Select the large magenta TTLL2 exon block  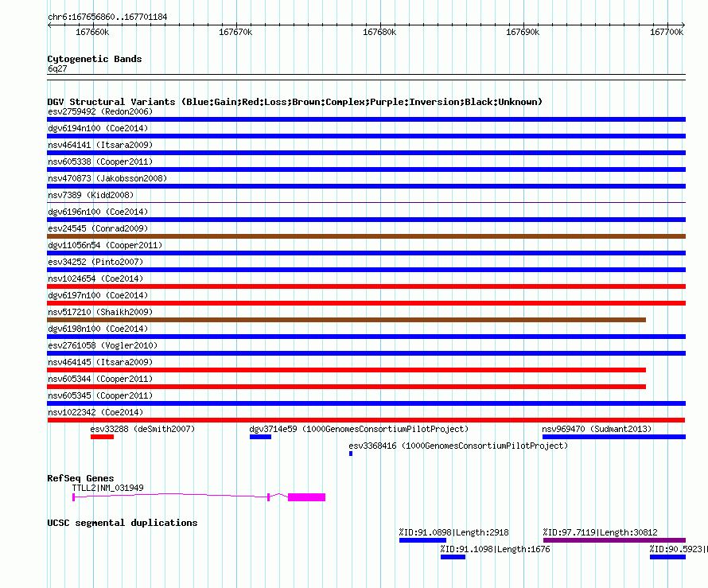tap(306, 497)
